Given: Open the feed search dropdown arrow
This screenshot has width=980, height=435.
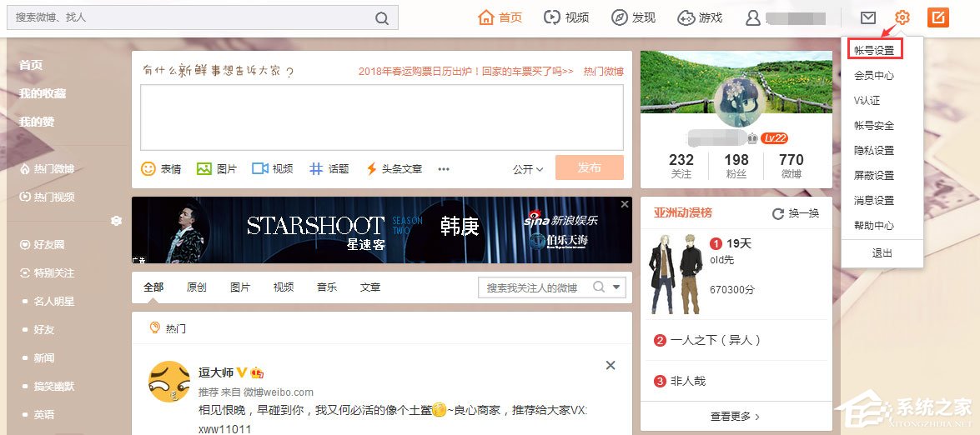Looking at the screenshot, I should coord(617,287).
